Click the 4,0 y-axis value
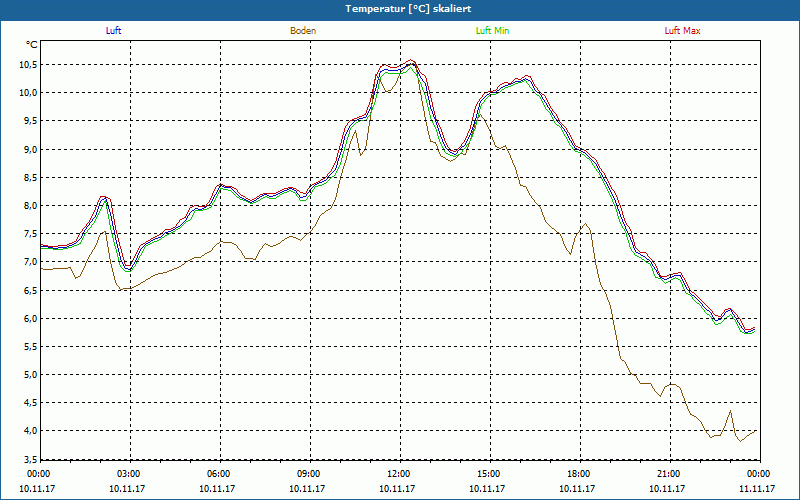800x500 pixels. pos(30,431)
